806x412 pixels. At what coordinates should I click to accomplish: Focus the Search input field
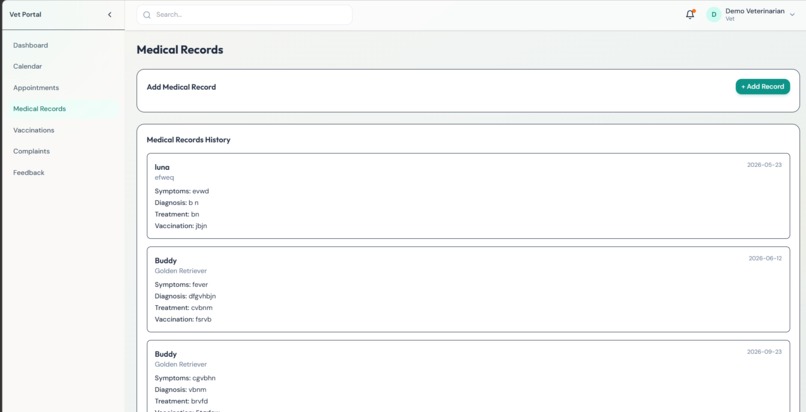245,15
